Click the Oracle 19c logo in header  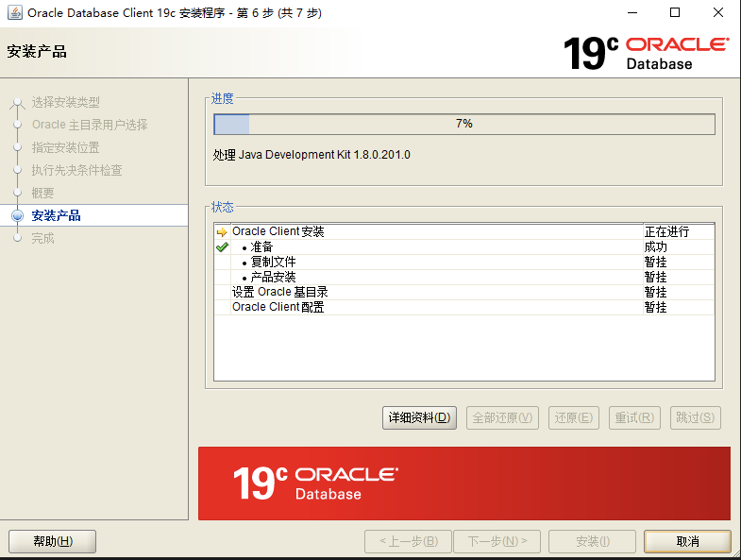pos(646,54)
